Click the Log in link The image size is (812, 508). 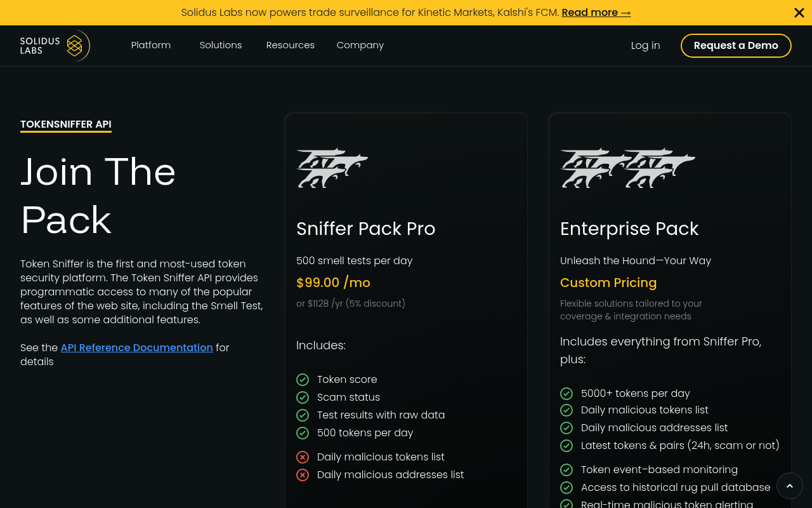pyautogui.click(x=645, y=46)
